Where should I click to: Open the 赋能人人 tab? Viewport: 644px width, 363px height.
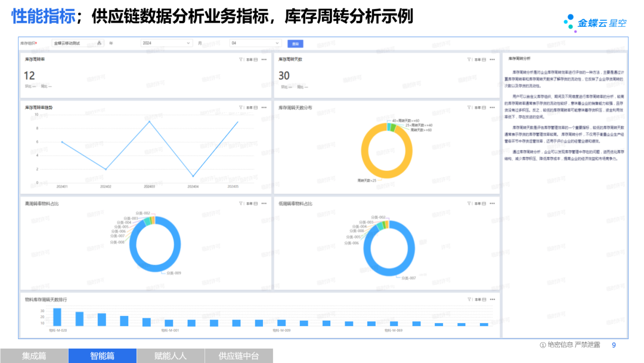pos(171,356)
